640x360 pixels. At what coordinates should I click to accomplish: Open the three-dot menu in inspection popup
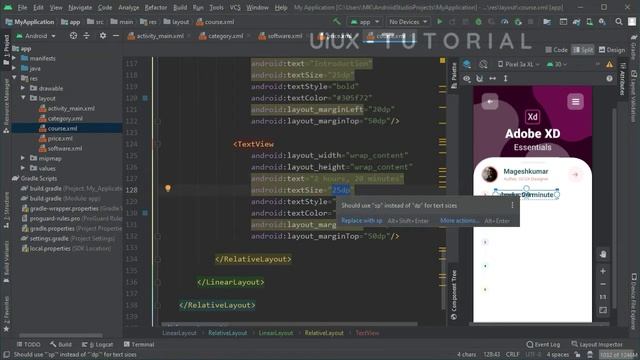(512, 205)
